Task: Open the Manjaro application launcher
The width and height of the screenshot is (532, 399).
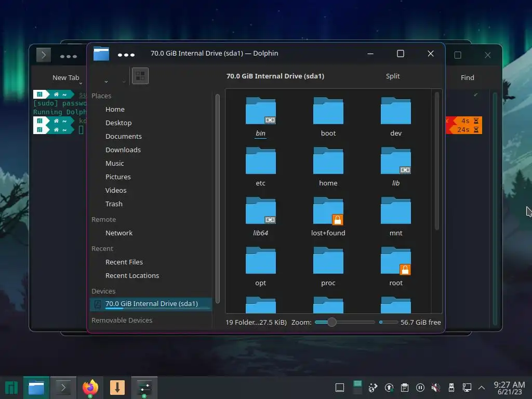Action: click(11, 388)
